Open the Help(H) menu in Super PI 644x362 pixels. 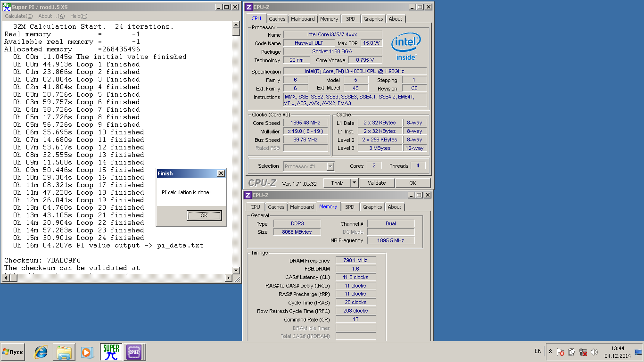coord(79,16)
